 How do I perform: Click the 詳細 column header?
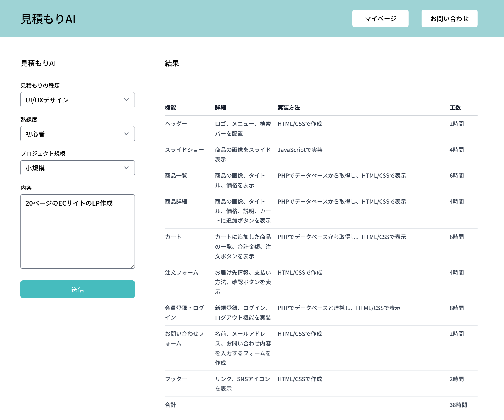coord(221,108)
